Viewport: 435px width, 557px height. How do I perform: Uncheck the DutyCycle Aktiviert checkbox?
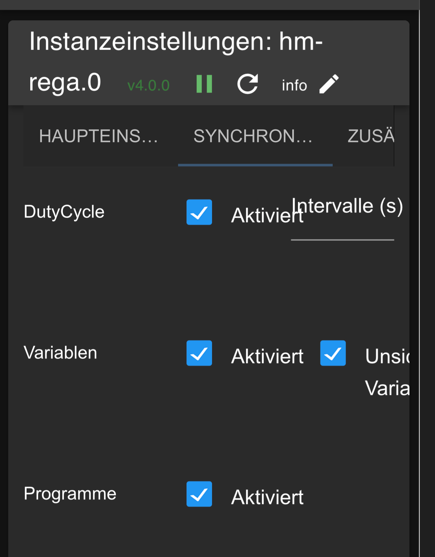click(199, 212)
